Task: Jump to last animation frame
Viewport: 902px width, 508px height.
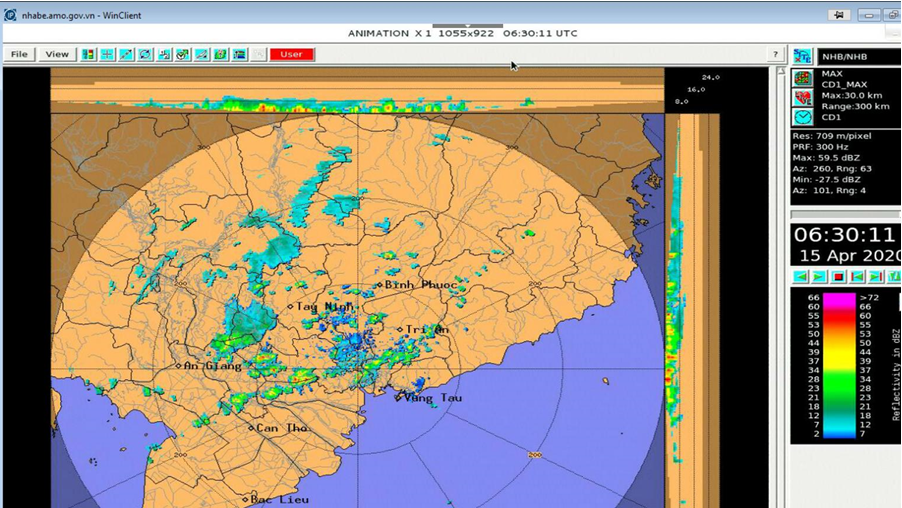Action: (x=876, y=277)
